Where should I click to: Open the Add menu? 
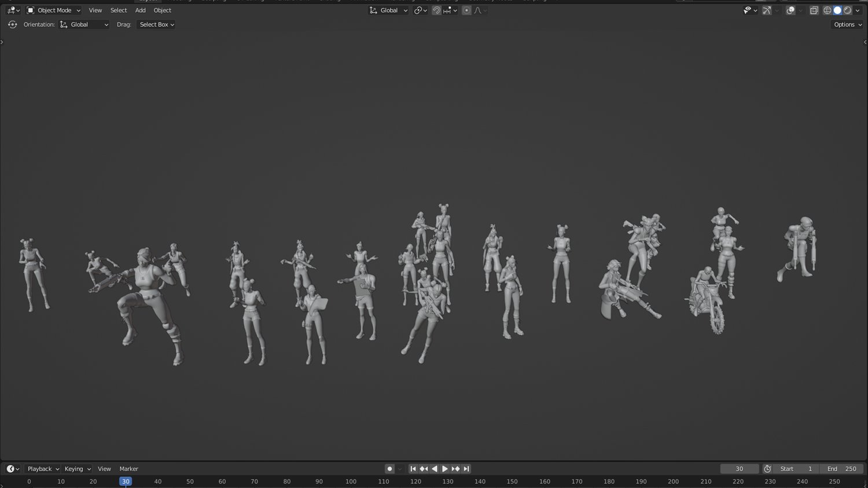(x=140, y=10)
